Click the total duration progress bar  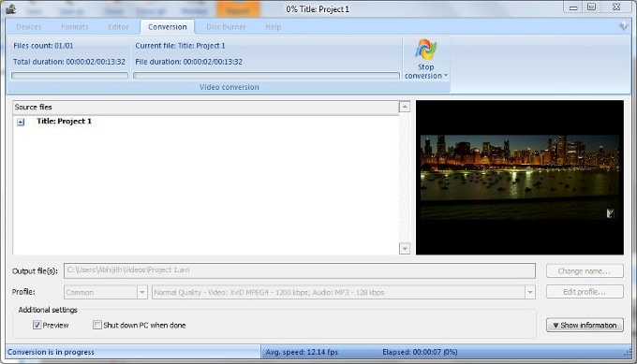tap(70, 76)
